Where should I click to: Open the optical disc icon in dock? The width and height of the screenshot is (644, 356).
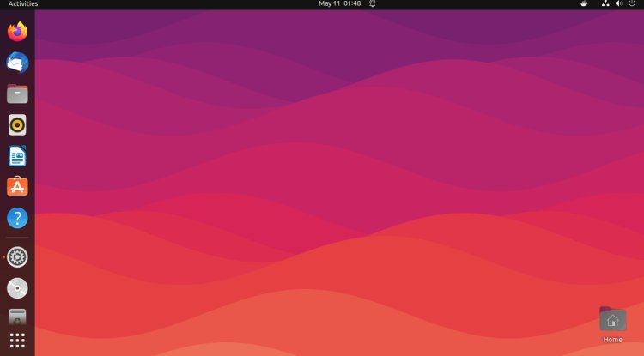17,287
